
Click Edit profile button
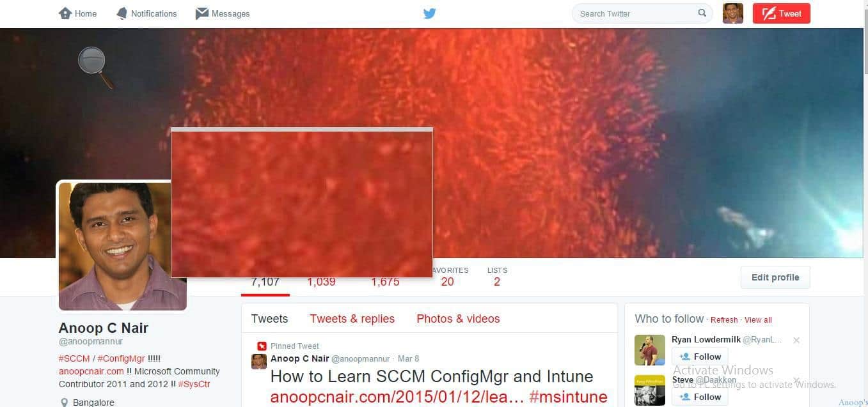tap(775, 277)
